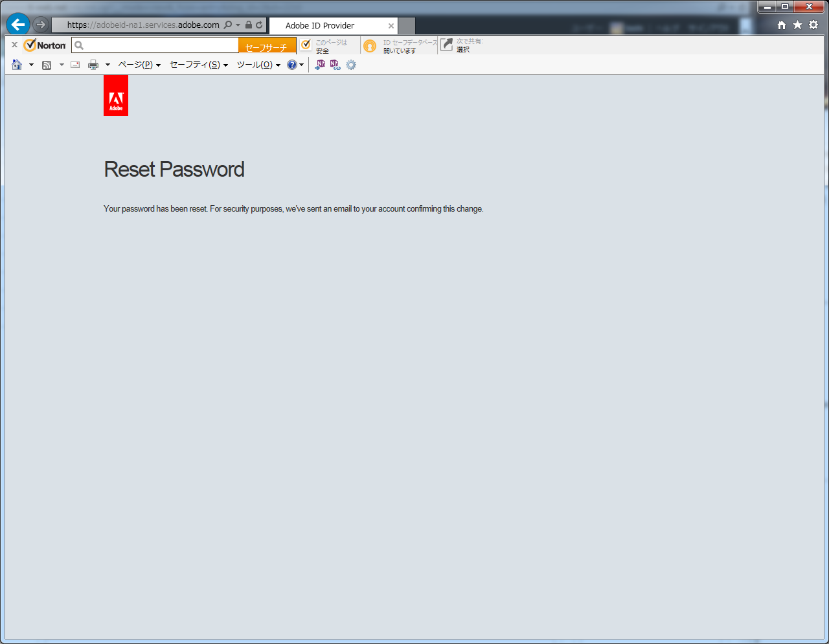This screenshot has height=644, width=829.
Task: Open the ツール(O) menu
Action: [258, 65]
